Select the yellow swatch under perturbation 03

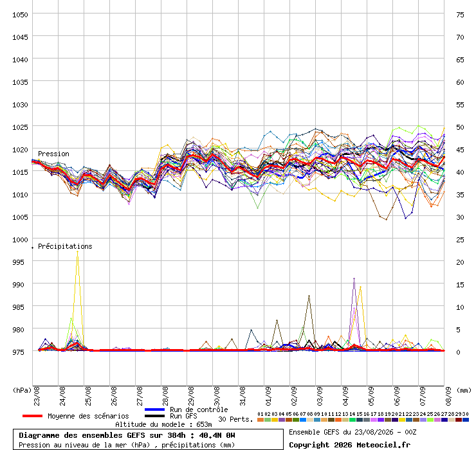point(275,420)
